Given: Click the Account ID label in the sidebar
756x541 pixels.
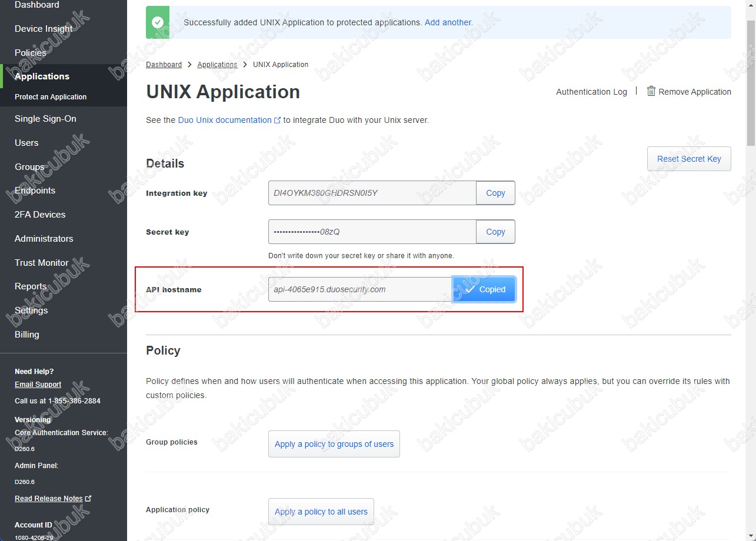Looking at the screenshot, I should point(34,525).
